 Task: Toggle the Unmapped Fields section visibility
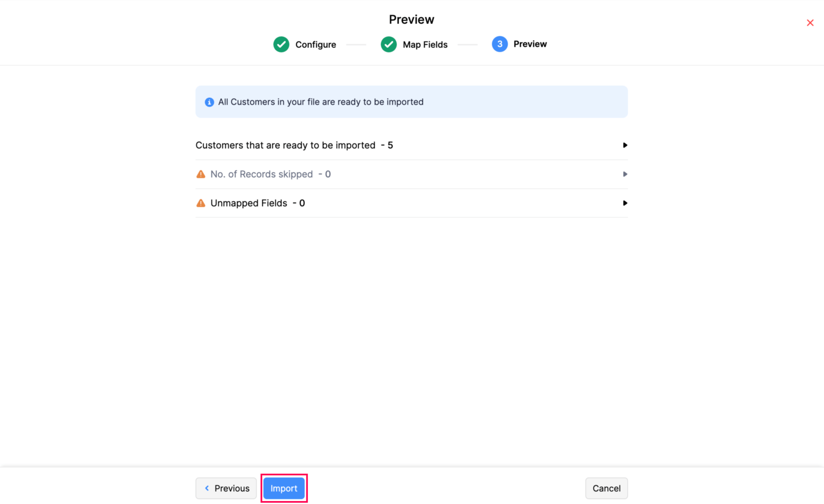(625, 203)
